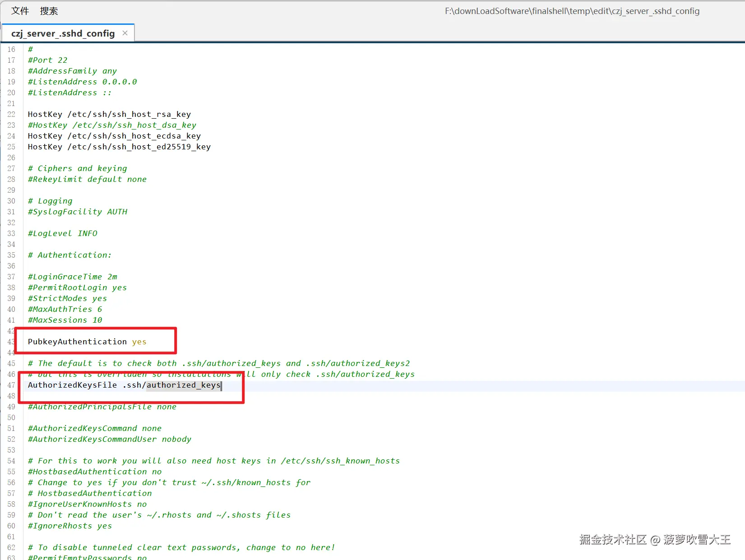Click the '#MaxSessions 10' line
This screenshot has height=560, width=745.
pyautogui.click(x=65, y=320)
